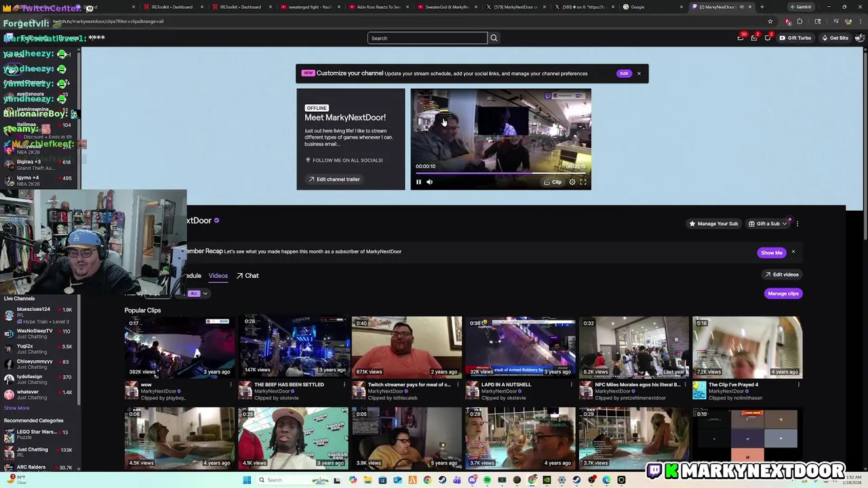Image resolution: width=868 pixels, height=488 pixels.
Task: Open NPC Miles Morales clip thumbnail
Action: pyautogui.click(x=634, y=346)
